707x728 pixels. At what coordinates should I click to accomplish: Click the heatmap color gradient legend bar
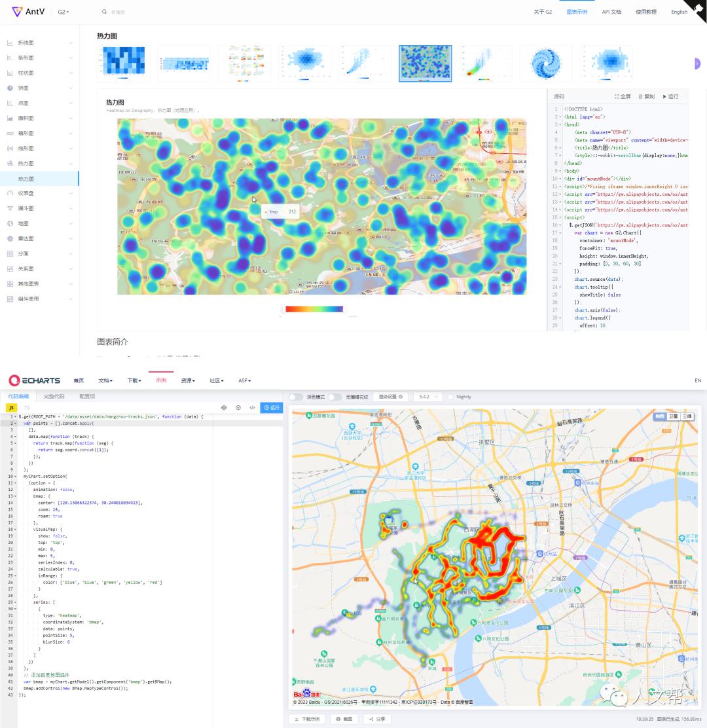[314, 309]
